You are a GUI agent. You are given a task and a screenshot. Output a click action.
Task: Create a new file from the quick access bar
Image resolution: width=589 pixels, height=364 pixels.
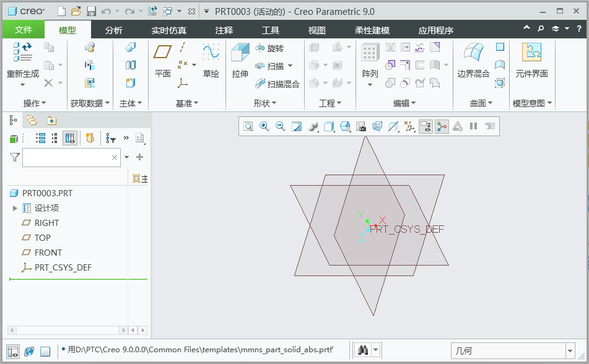click(x=61, y=12)
